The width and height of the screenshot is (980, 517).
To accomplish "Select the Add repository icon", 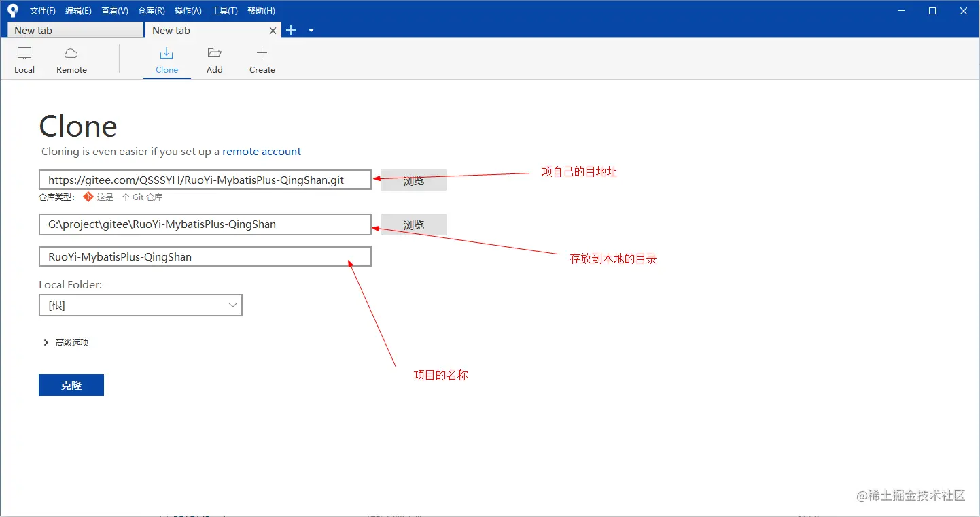I will pyautogui.click(x=215, y=61).
